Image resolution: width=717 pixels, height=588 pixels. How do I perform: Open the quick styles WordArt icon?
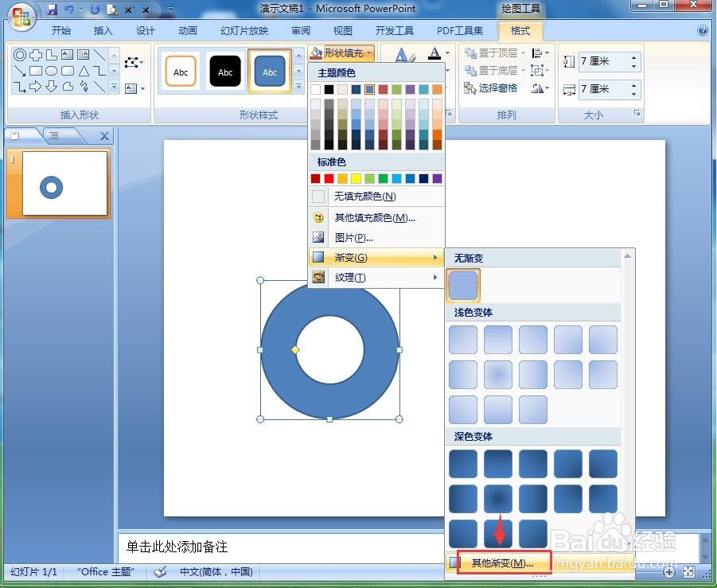pyautogui.click(x=404, y=56)
